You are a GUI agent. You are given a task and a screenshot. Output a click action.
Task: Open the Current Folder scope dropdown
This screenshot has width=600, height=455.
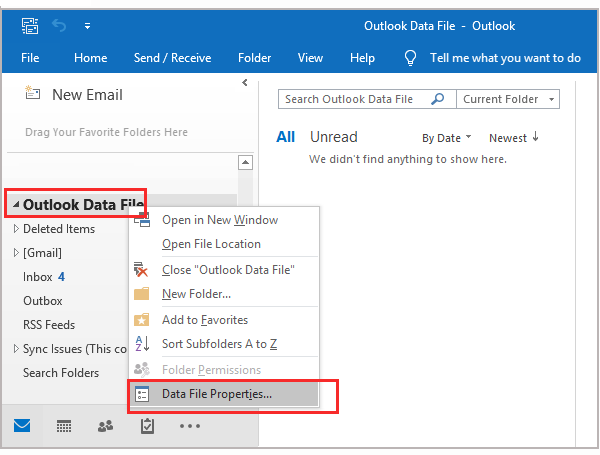click(508, 99)
